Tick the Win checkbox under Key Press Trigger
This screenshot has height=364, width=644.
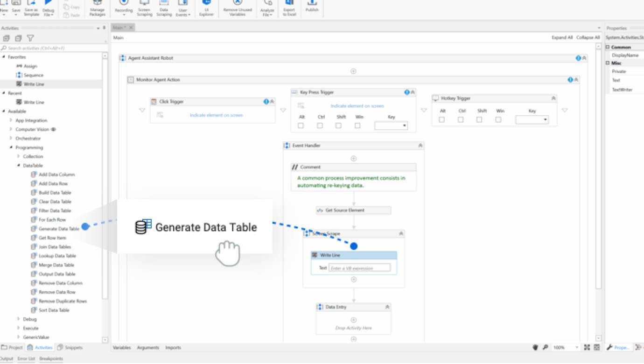coord(357,125)
